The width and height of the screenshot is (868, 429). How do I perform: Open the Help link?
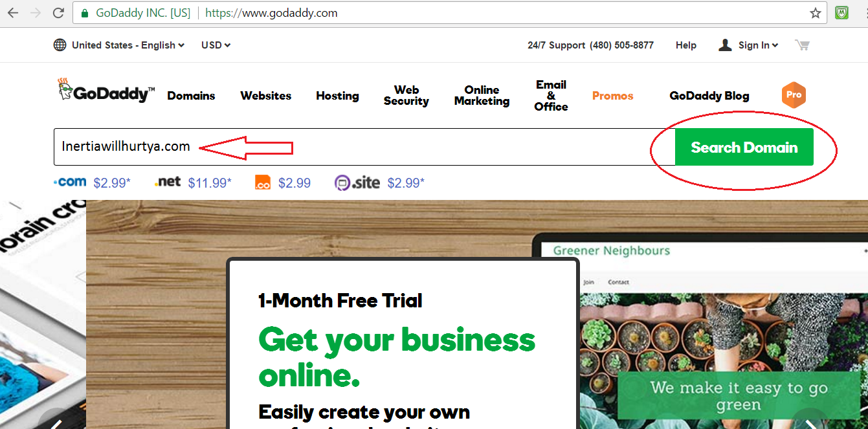click(x=686, y=45)
